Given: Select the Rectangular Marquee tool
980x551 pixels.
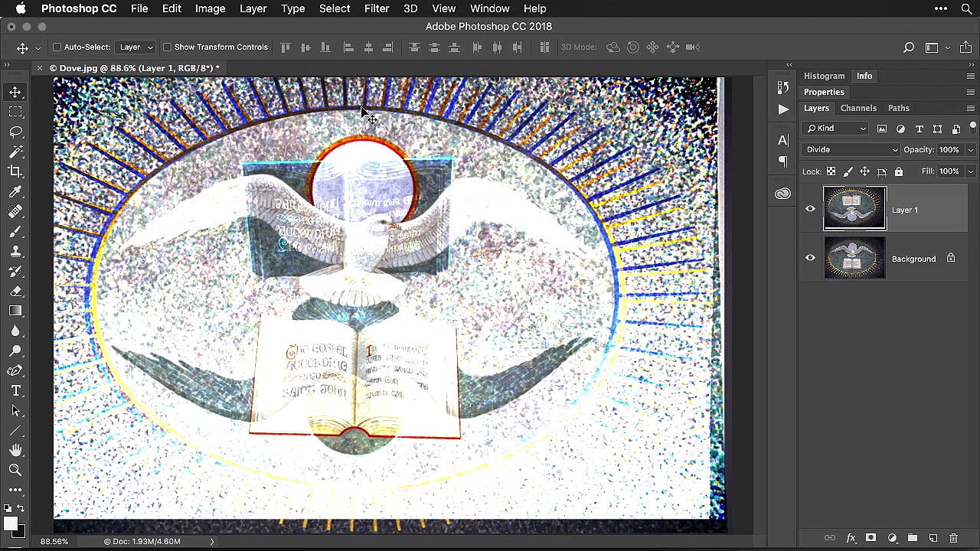Looking at the screenshot, I should coord(15,112).
